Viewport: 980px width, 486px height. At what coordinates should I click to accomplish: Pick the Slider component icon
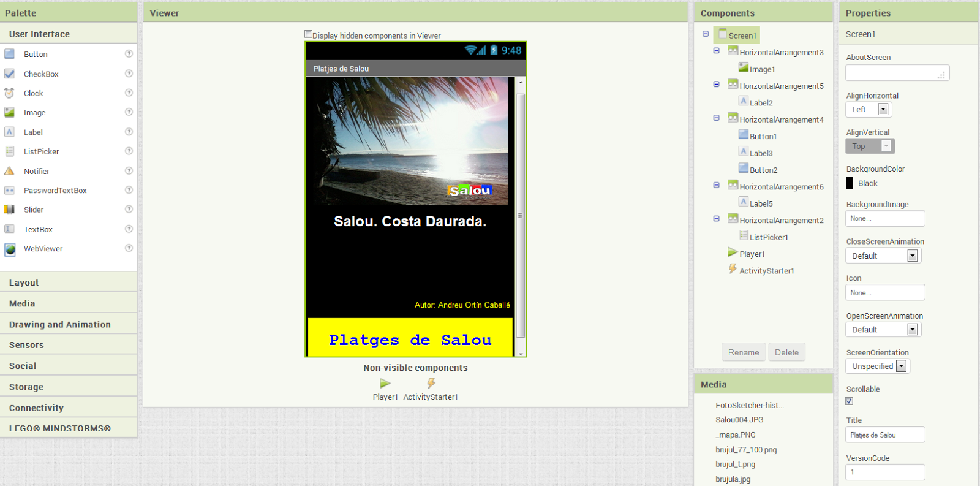(x=9, y=210)
